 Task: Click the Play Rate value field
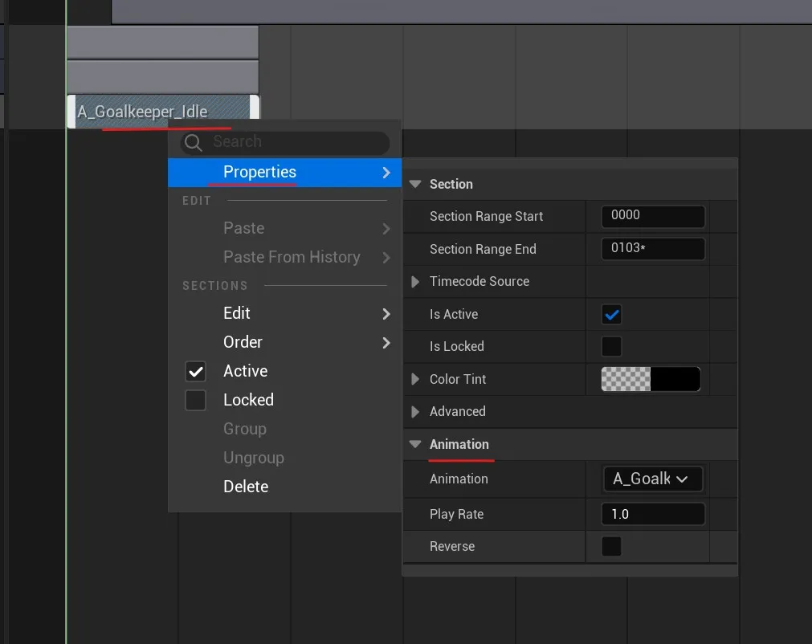[x=653, y=514]
